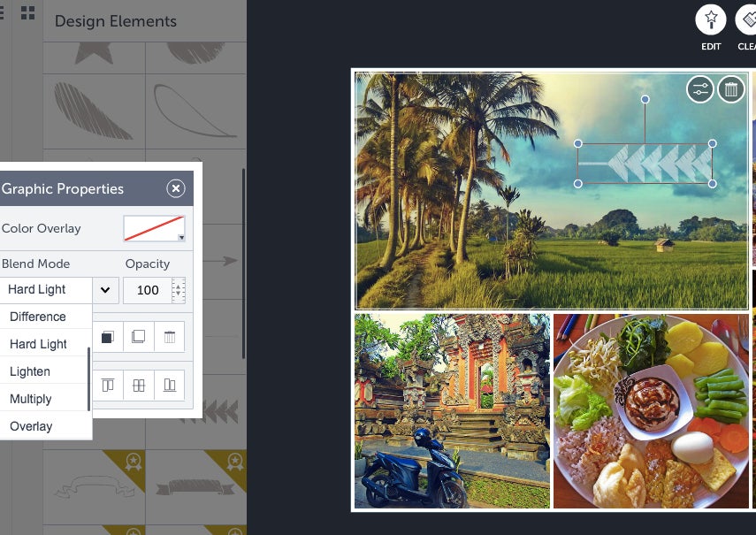Align graphic to vertical center

tap(138, 385)
